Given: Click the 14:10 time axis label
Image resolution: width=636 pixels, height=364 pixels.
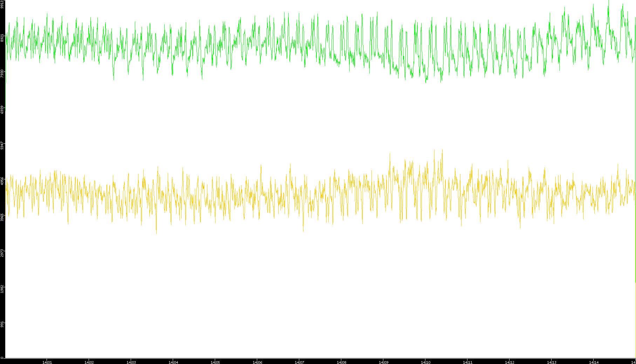Looking at the screenshot, I should pyautogui.click(x=425, y=362).
